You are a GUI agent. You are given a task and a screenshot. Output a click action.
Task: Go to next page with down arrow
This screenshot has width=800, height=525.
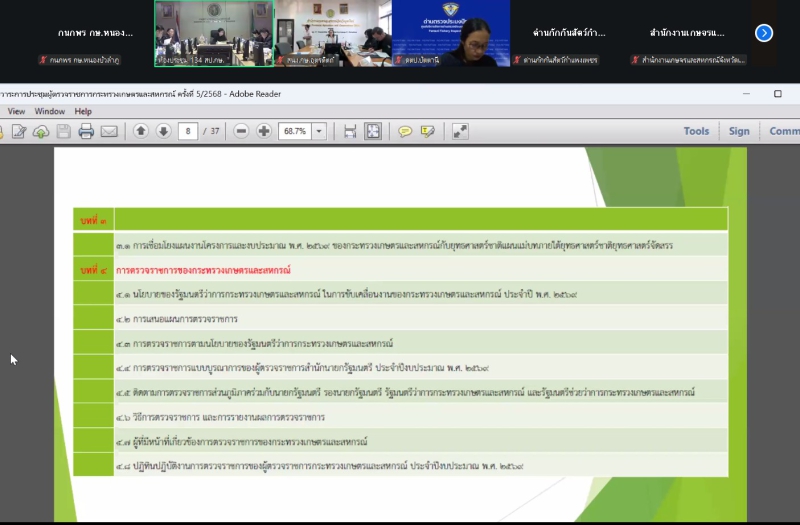[163, 131]
